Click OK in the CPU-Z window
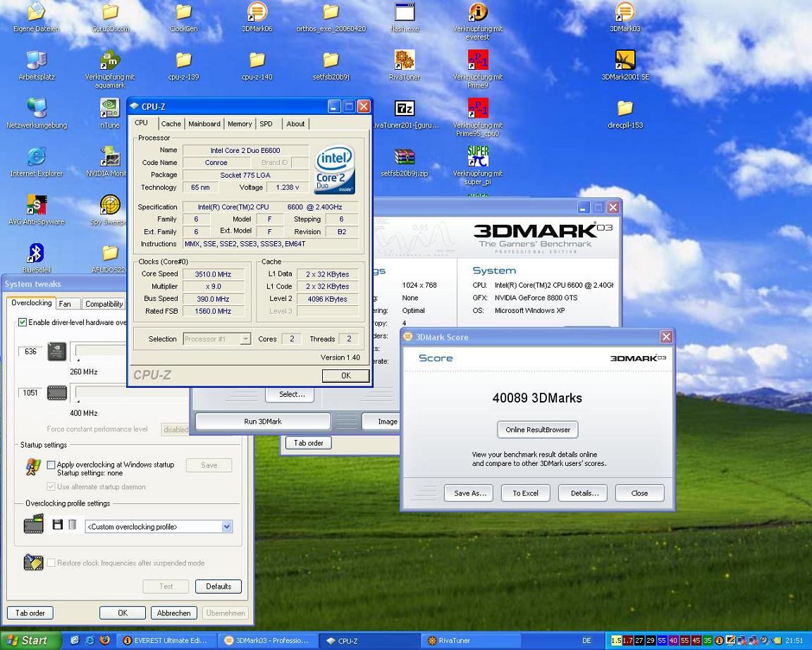Screen dimensions: 812x650 (x=346, y=376)
